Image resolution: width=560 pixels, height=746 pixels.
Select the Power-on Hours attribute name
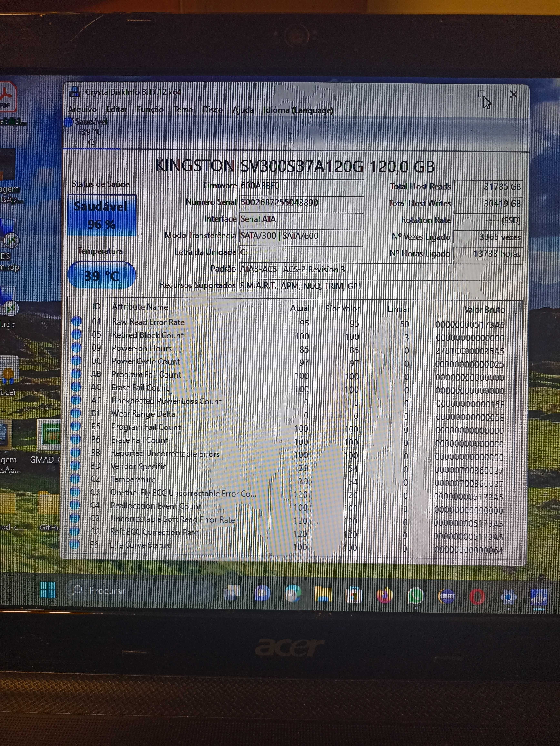coord(142,348)
